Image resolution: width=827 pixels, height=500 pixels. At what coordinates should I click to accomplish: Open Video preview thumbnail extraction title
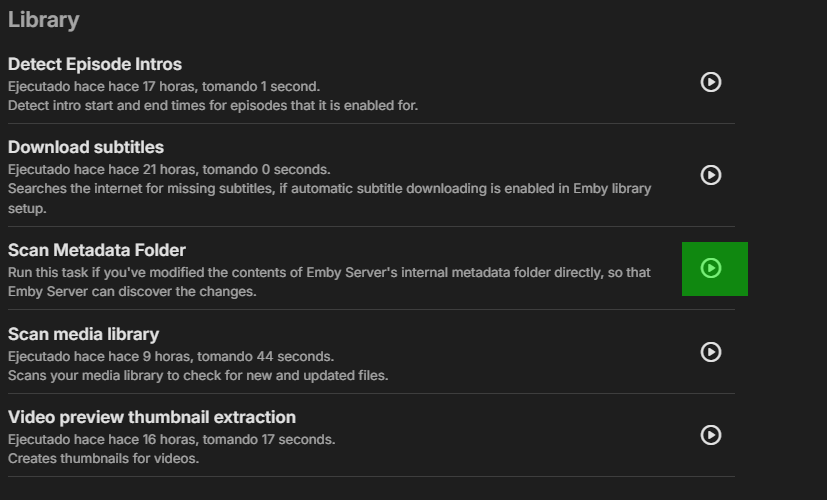coord(152,417)
